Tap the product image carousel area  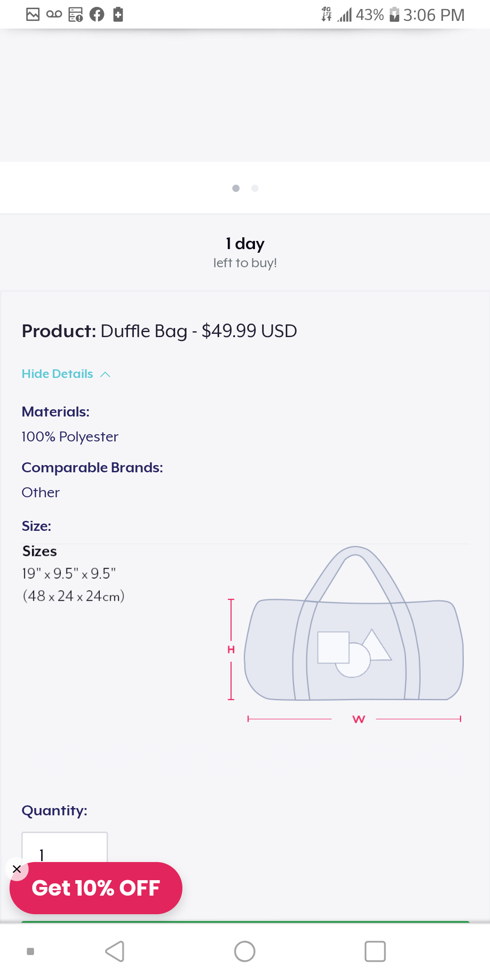click(245, 95)
